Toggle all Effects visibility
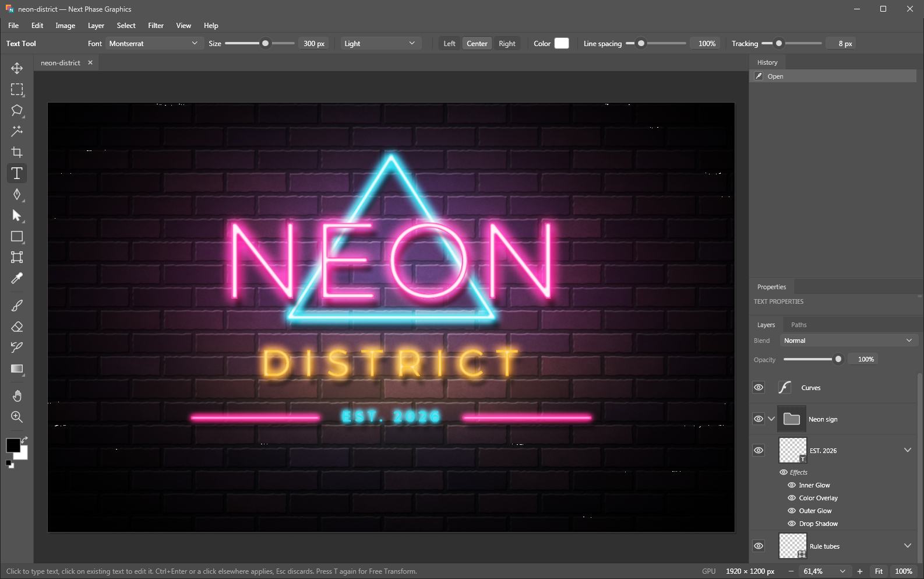Screen dimensions: 924x579 tap(784, 472)
